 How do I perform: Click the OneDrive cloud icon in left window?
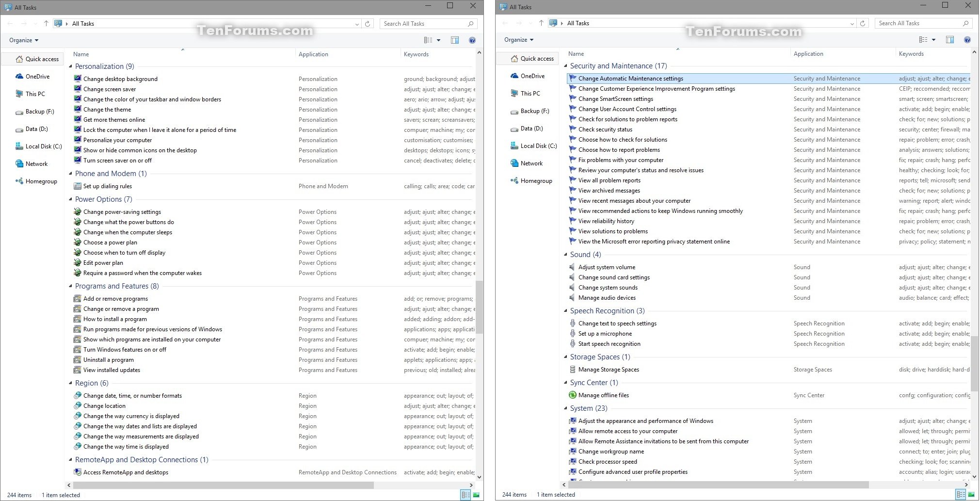click(19, 77)
